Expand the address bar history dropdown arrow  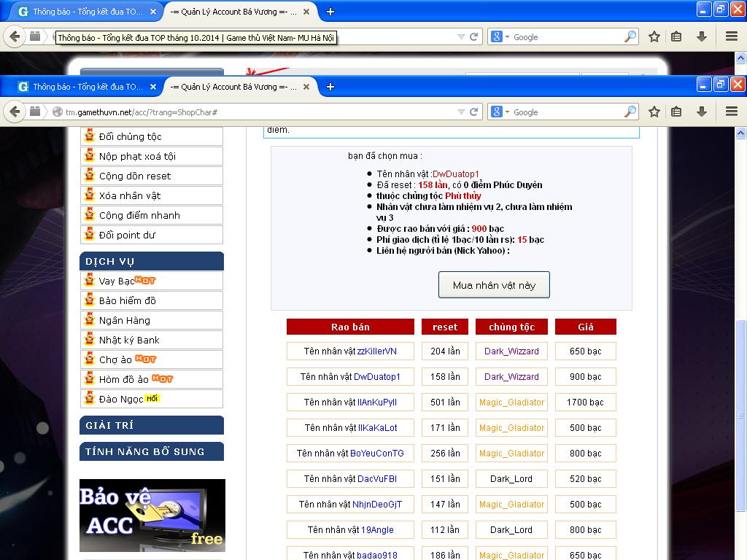(461, 112)
